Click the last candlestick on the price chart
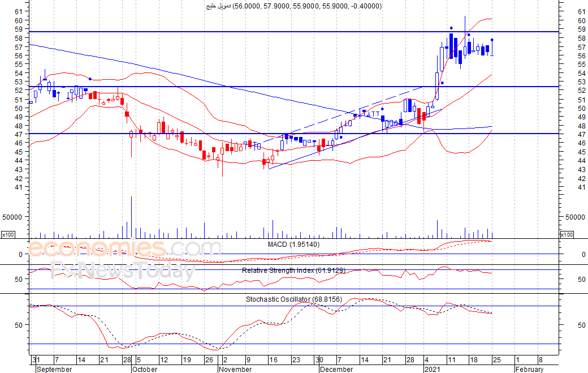The image size is (588, 373). [x=492, y=48]
